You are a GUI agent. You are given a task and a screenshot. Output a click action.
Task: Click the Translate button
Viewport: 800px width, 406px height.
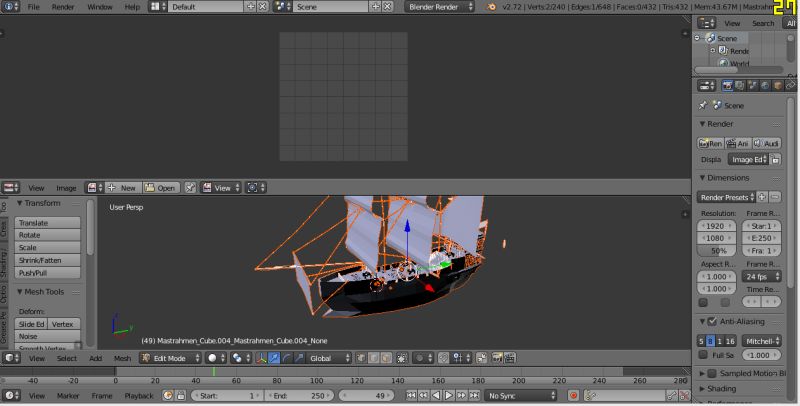click(47, 223)
